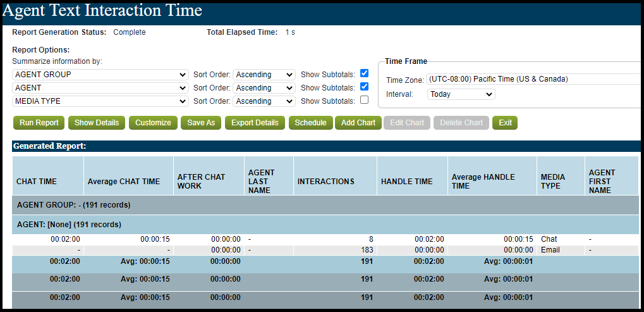The height and width of the screenshot is (312, 644).
Task: Click the AFTER CHAT WORK column header
Action: [209, 175]
